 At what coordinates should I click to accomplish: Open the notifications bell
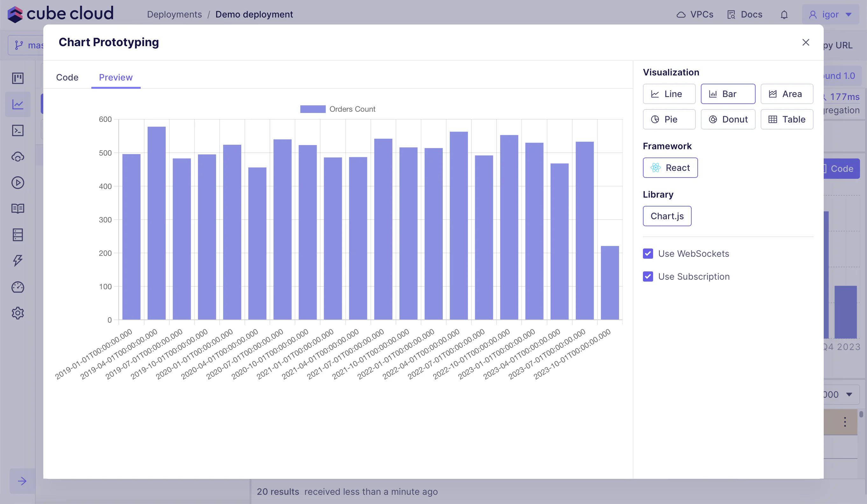(784, 15)
